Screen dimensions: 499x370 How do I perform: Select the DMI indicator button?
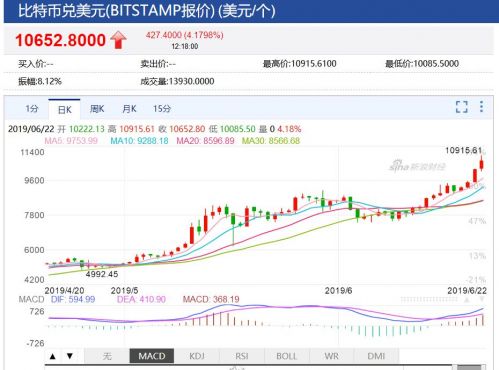pos(376,356)
